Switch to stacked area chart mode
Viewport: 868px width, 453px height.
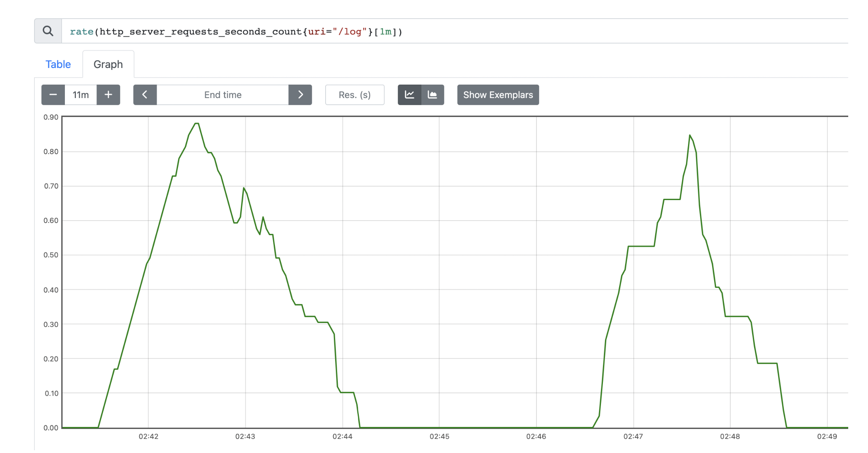[432, 95]
